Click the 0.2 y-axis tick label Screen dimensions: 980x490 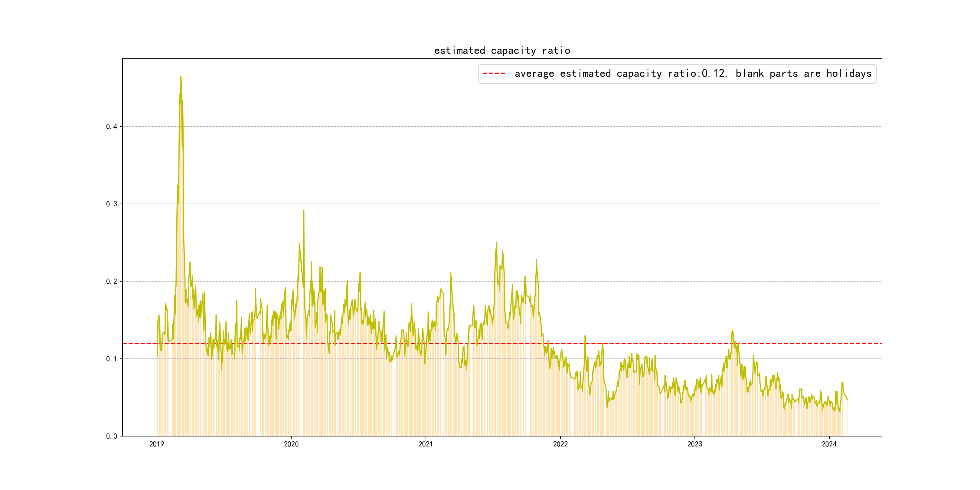click(112, 282)
